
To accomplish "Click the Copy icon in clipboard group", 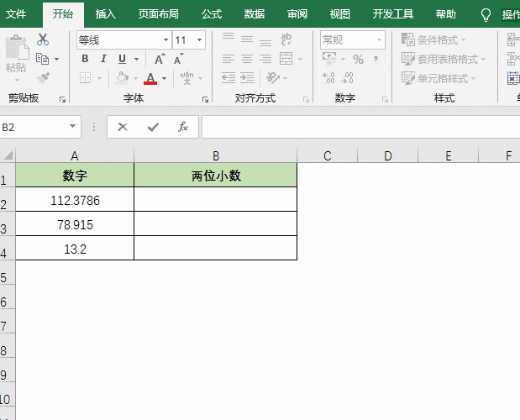I will point(43,59).
